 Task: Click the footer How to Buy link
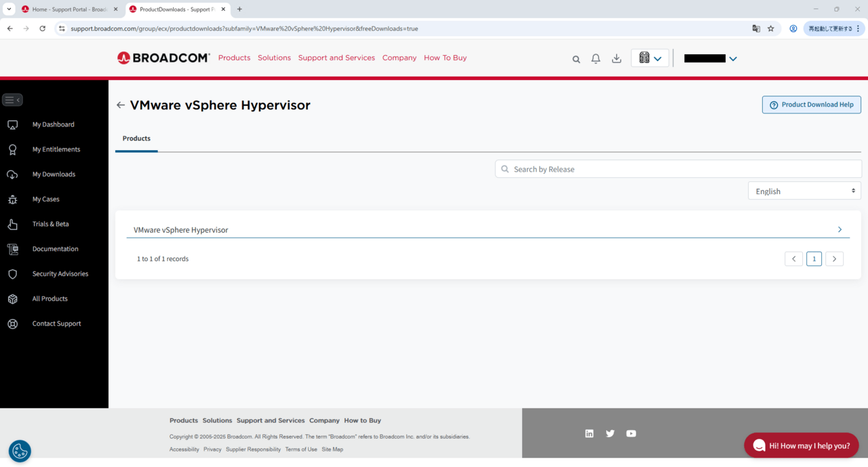tap(363, 420)
